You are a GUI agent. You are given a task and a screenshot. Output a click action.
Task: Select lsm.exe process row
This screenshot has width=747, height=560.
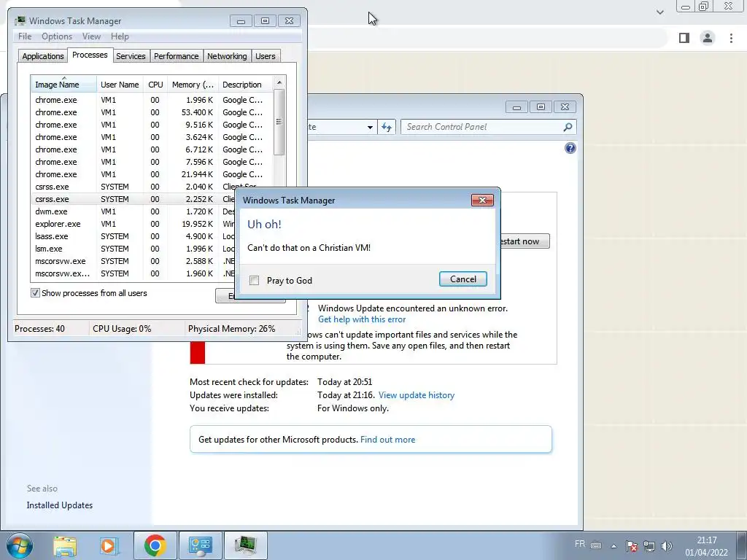click(133, 249)
